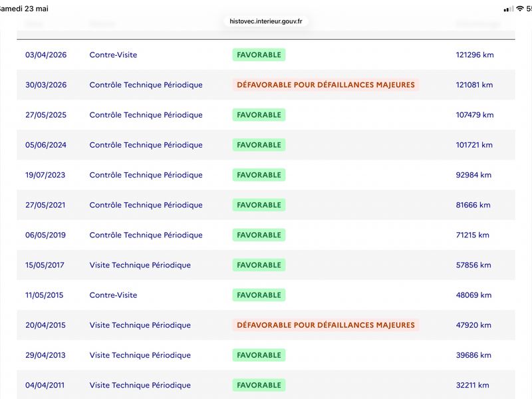Select the FAVORABLE badge for 03/04/2026
Screen dimensions: 532x399
[259, 55]
